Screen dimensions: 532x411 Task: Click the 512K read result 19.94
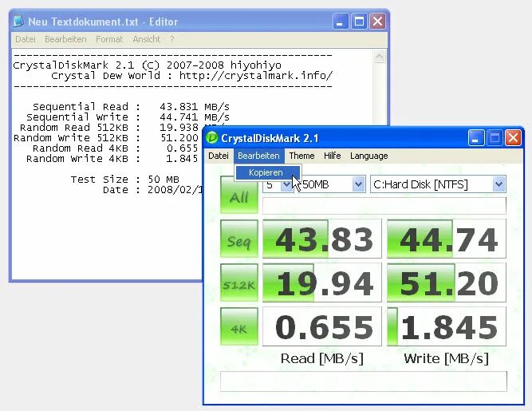[322, 283]
